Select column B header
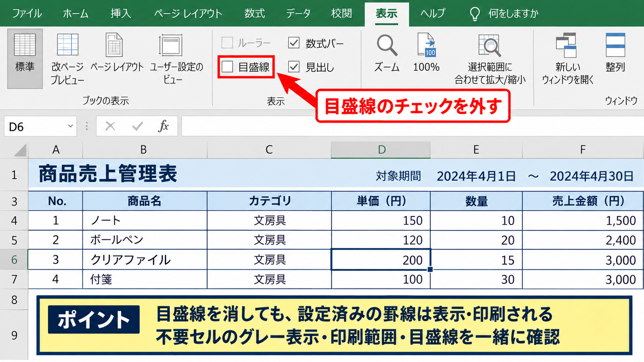644x362 pixels. pyautogui.click(x=144, y=150)
